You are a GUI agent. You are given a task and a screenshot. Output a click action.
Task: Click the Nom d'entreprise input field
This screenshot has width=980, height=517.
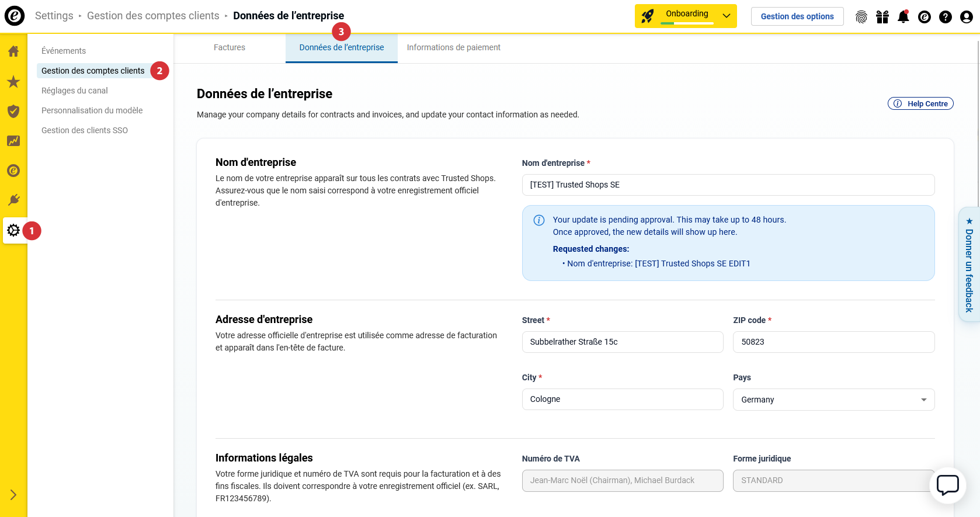[728, 185]
